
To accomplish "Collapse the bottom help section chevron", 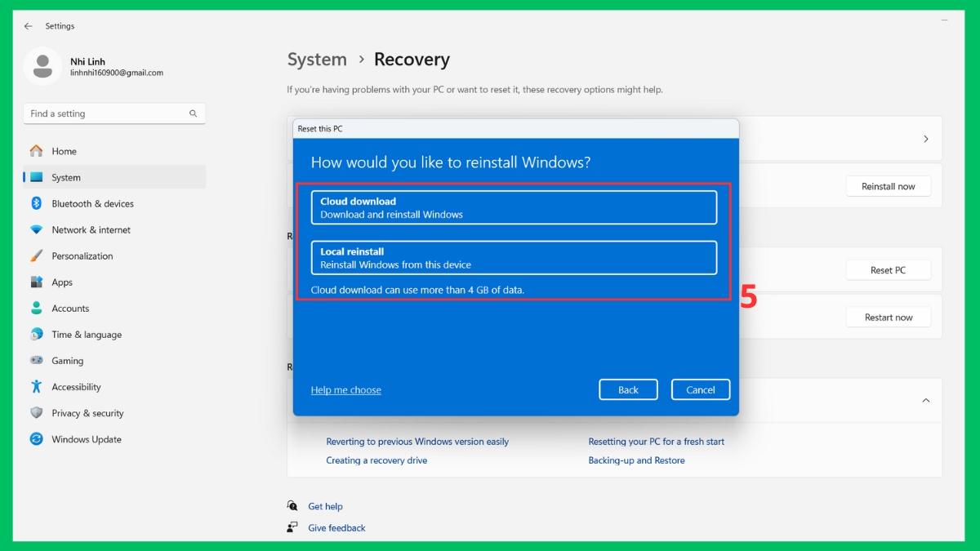I will [x=926, y=400].
